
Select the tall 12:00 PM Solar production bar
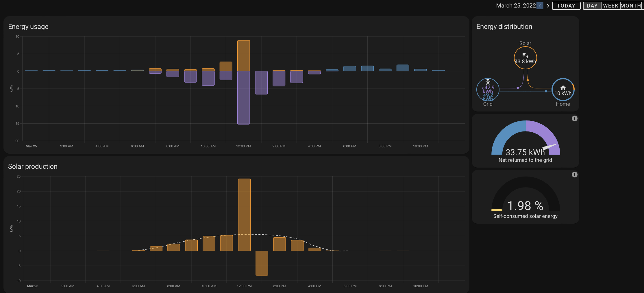pos(244,215)
